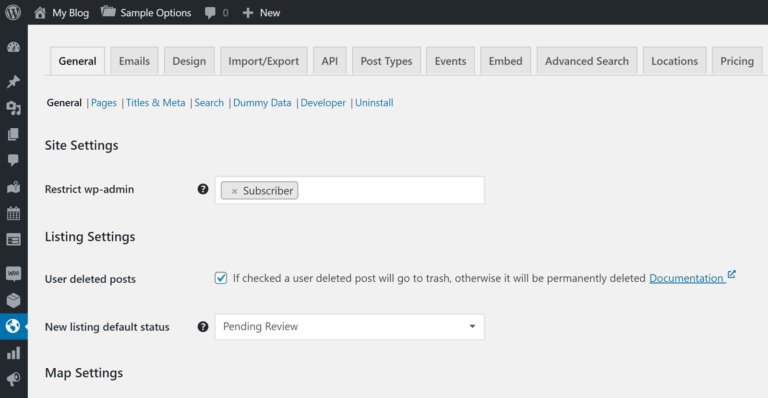
Task: Click the Map Settings heading
Action: [x=84, y=373]
